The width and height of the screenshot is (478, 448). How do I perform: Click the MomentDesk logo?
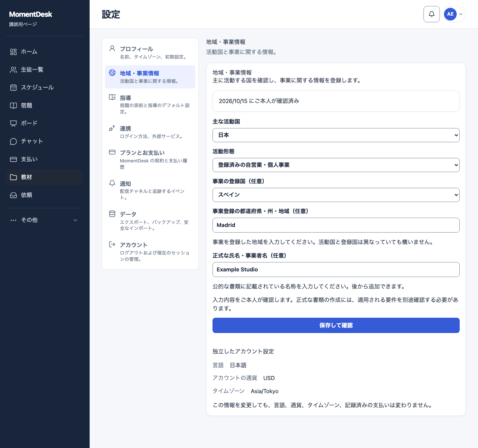point(31,14)
